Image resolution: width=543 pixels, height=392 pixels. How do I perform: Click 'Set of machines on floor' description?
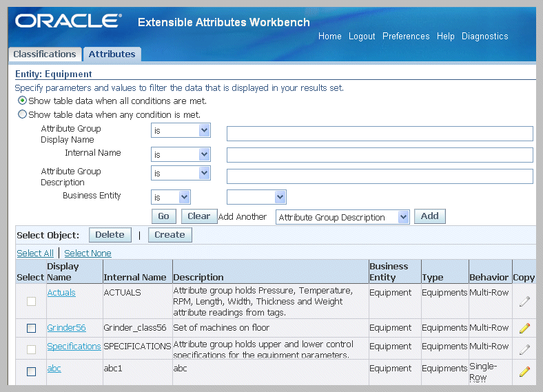point(221,328)
